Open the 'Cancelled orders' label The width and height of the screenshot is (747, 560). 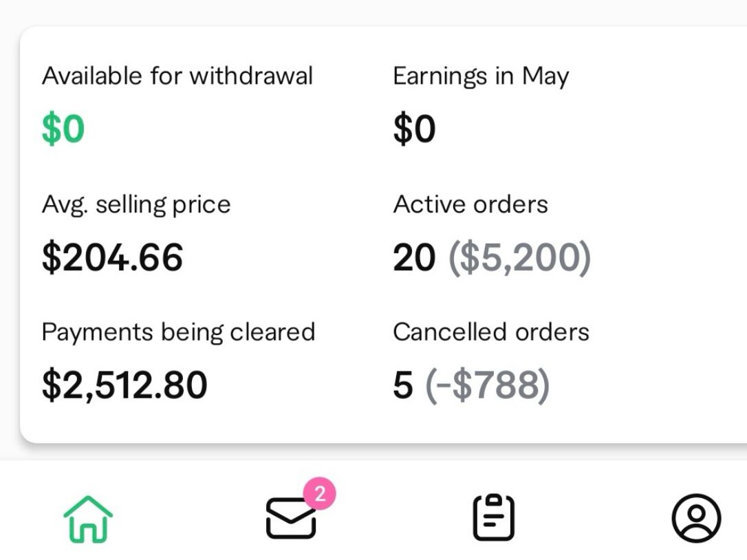(491, 332)
